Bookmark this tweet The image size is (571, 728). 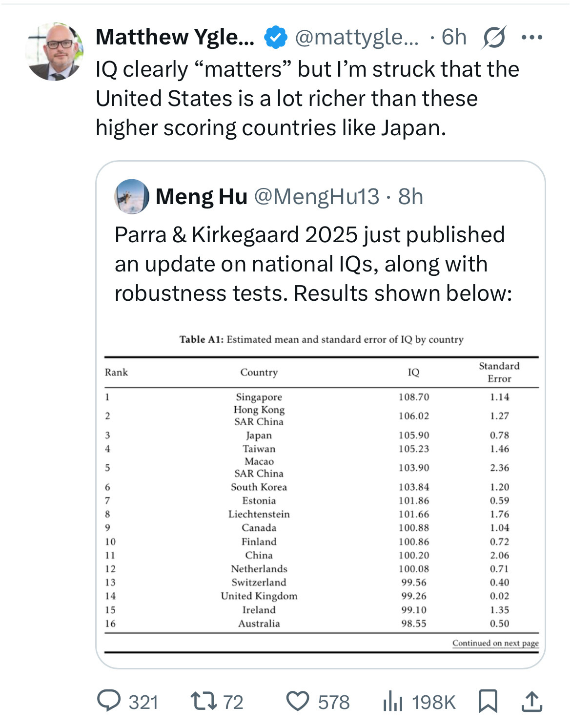[488, 701]
